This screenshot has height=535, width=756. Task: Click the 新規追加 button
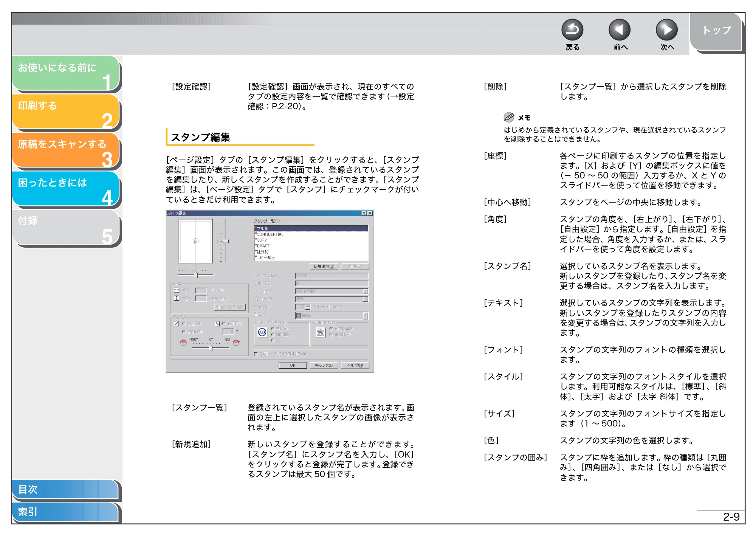pos(324,267)
